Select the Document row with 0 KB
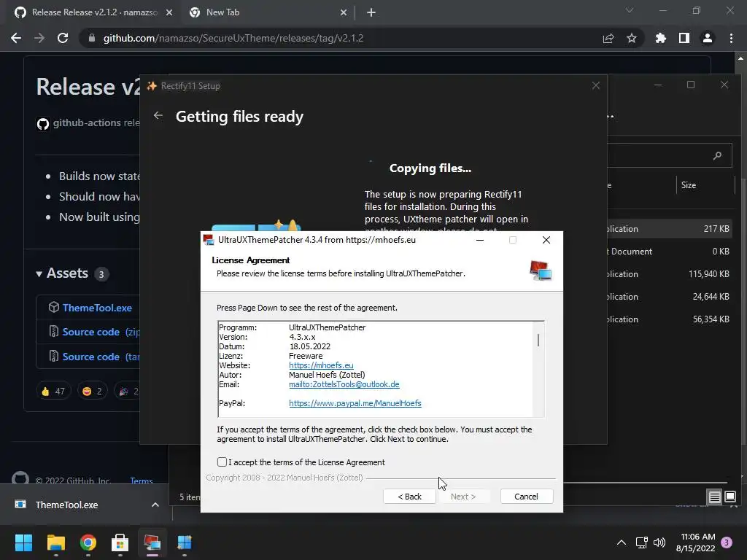Viewport: 747px width, 560px height. (x=670, y=252)
